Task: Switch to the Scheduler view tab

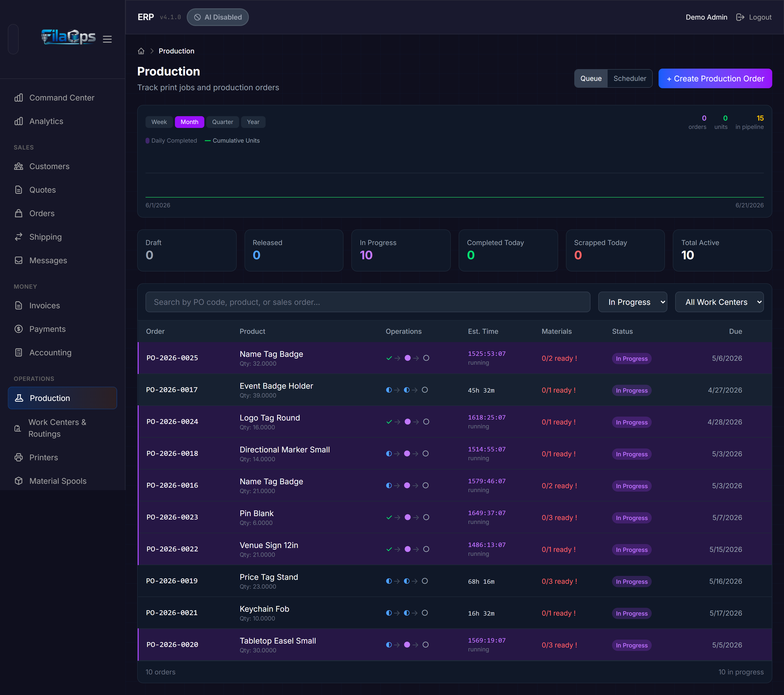Action: click(630, 79)
